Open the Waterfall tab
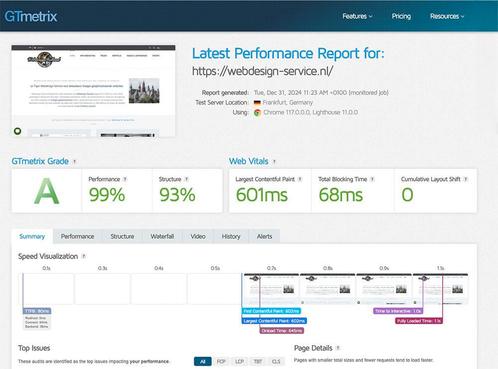This screenshot has height=369, width=498. [x=162, y=236]
